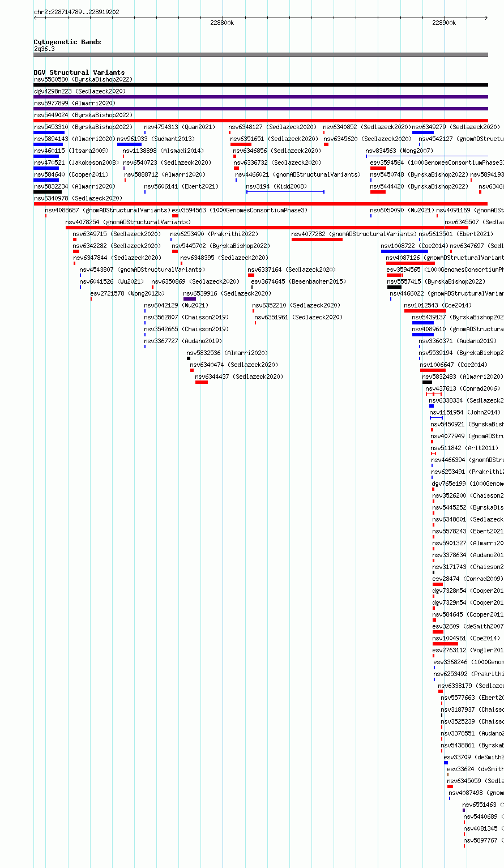Click the thin blue span under nsv3194
The image size is (504, 868).
[x=285, y=192]
